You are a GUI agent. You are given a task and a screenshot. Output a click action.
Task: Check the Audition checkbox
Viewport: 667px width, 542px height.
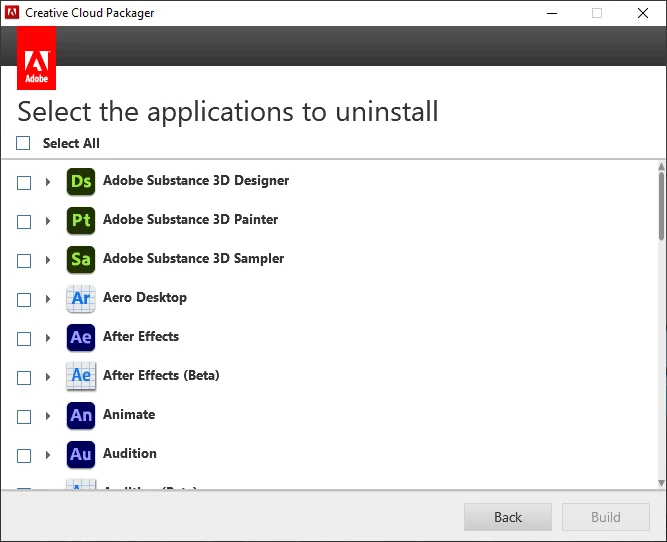[24, 456]
